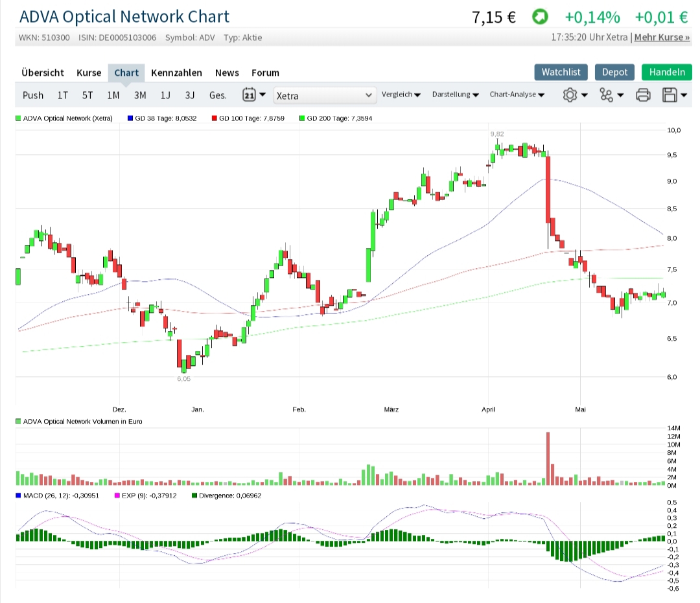Switch to the Kurse tab
This screenshot has height=603, width=700.
coord(89,73)
